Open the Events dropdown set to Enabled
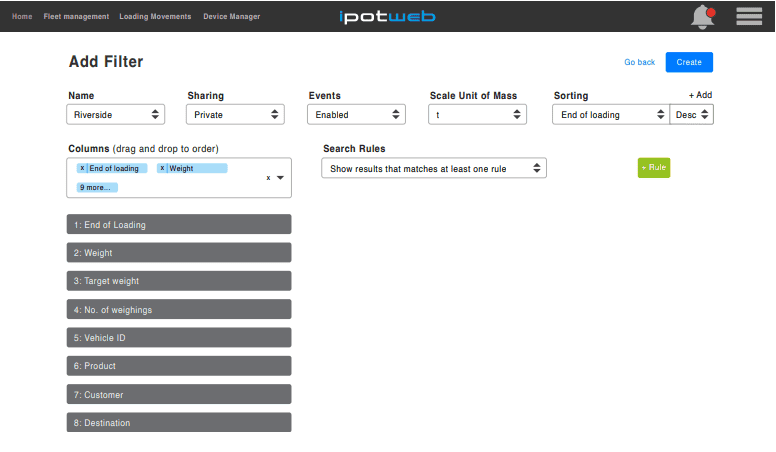The image size is (776, 452). [x=356, y=115]
